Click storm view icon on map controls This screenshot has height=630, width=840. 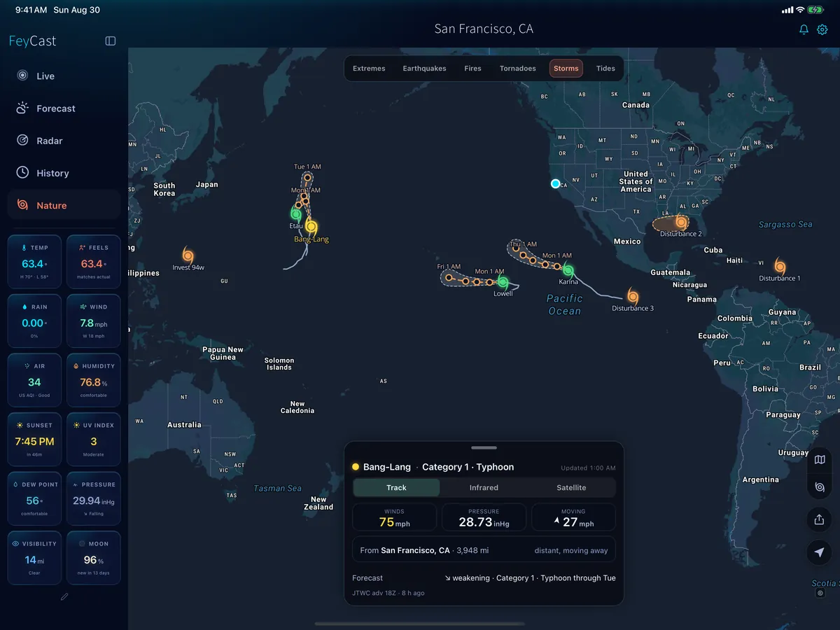pos(820,487)
